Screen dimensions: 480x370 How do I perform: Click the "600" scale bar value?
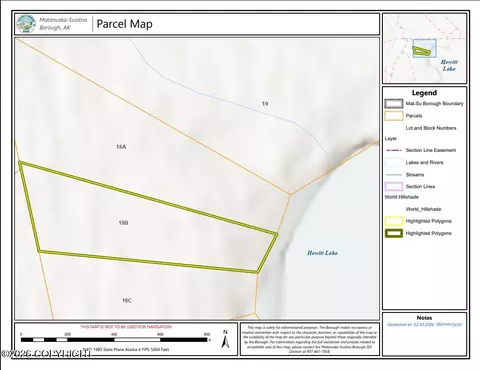[x=160, y=334]
